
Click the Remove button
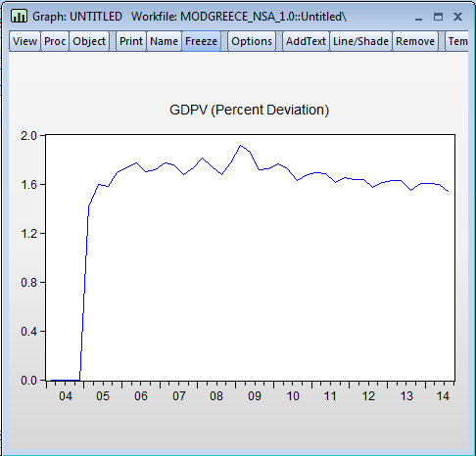tap(415, 41)
